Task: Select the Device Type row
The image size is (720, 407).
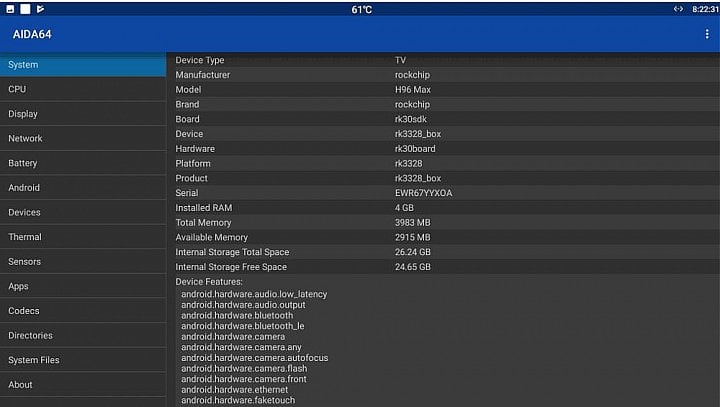Action: point(443,60)
